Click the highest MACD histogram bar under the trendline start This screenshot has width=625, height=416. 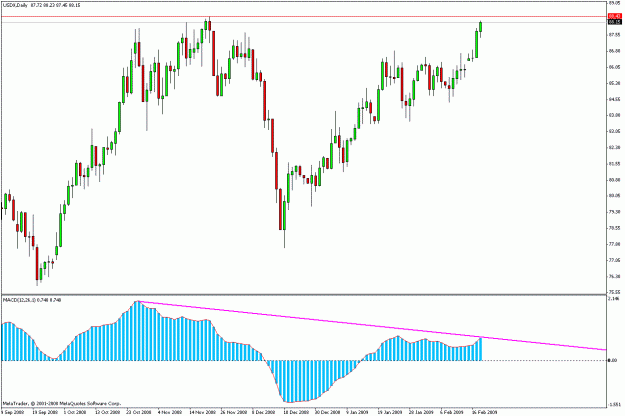point(138,331)
